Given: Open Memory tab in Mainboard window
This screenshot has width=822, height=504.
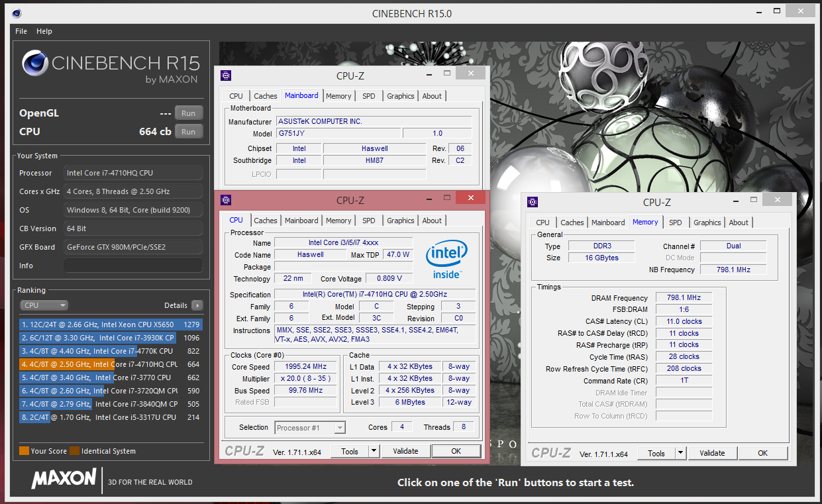Looking at the screenshot, I should click(x=338, y=96).
